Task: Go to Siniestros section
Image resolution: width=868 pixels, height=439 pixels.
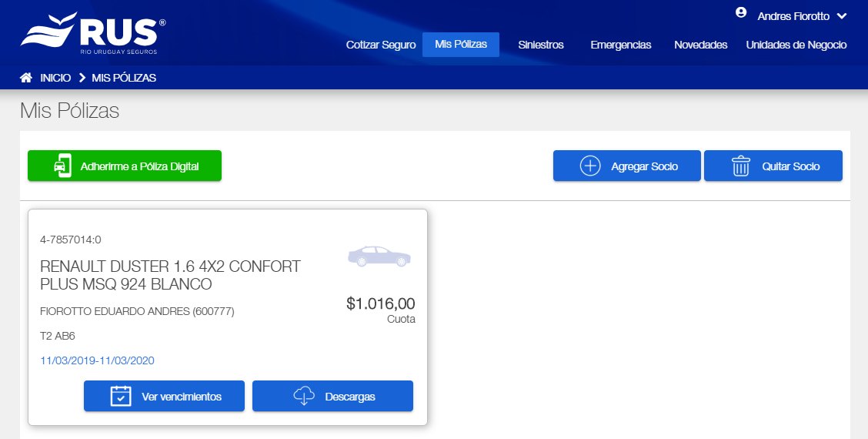Action: (541, 45)
